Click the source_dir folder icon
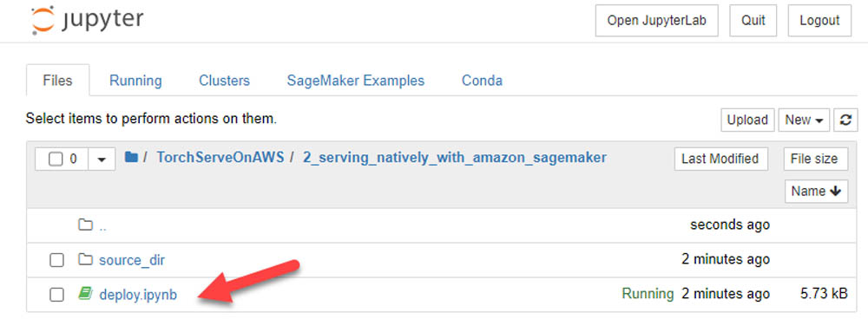The height and width of the screenshot is (319, 868). 85,259
